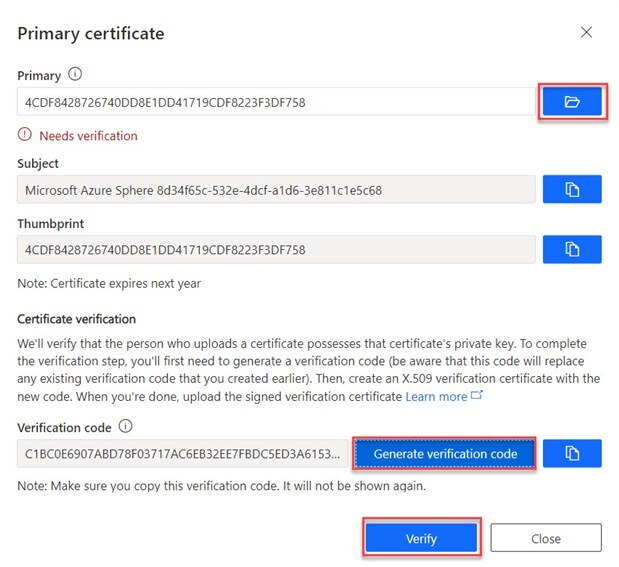Copy the Thumbprint value to clipboard
619x567 pixels.
572,249
